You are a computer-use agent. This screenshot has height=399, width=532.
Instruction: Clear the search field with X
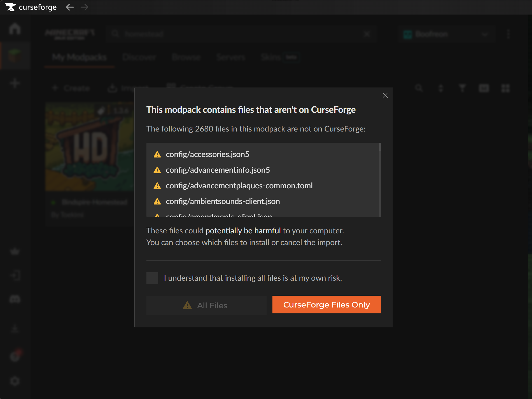click(x=367, y=34)
